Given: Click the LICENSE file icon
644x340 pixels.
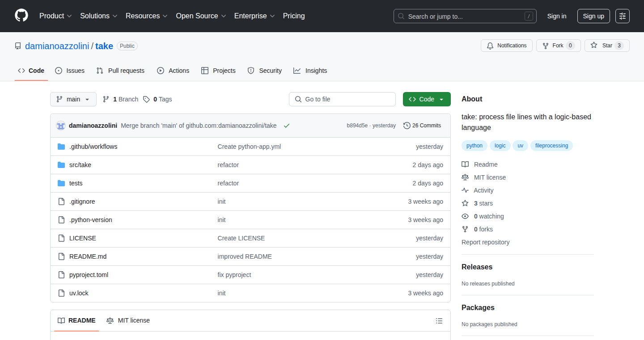Looking at the screenshot, I should [x=61, y=238].
